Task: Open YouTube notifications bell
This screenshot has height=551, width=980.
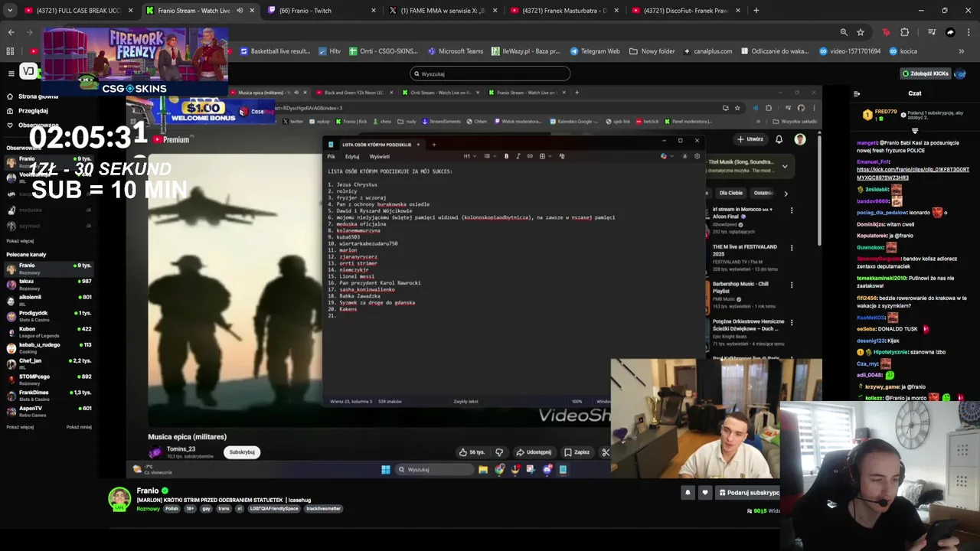Action: [x=779, y=139]
